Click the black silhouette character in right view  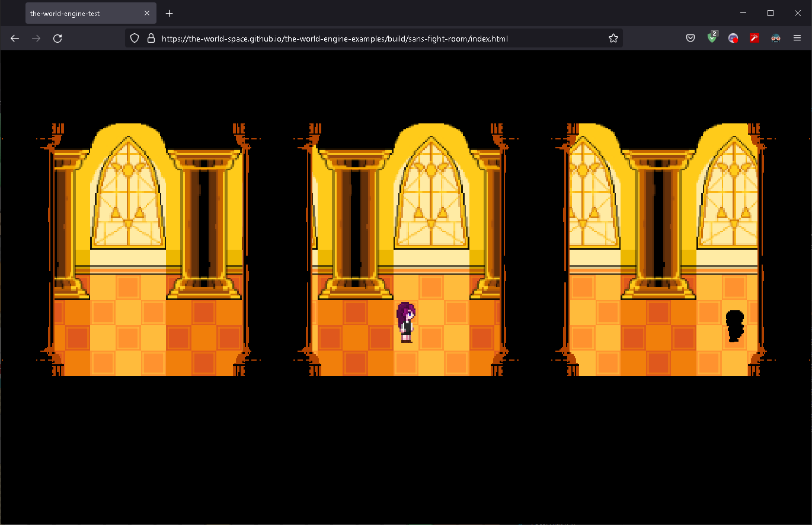click(735, 326)
